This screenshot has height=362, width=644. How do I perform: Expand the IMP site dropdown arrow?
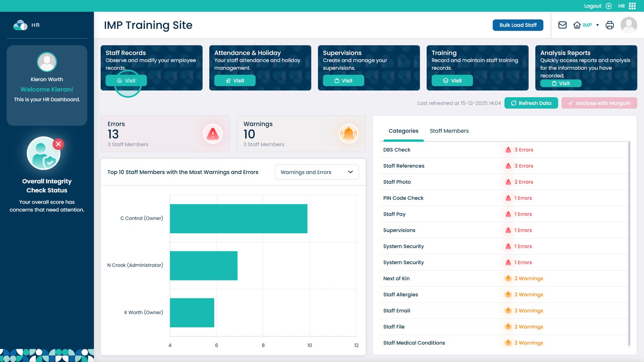(x=597, y=25)
